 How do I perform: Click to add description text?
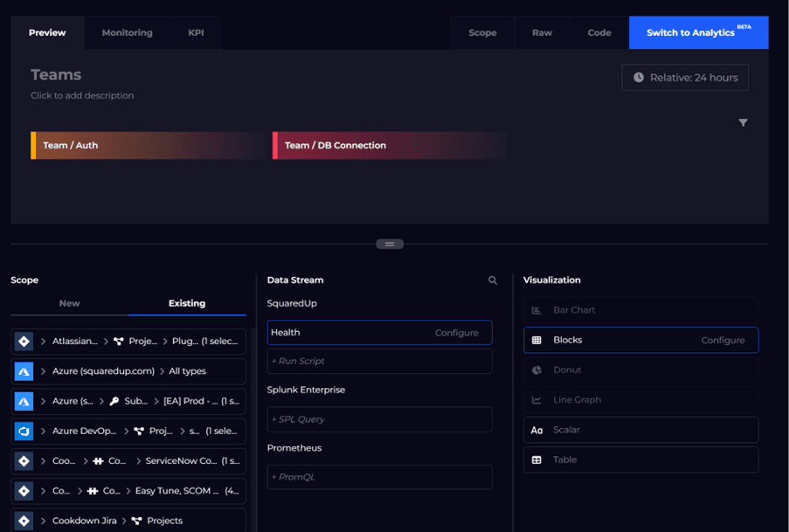pyautogui.click(x=82, y=95)
